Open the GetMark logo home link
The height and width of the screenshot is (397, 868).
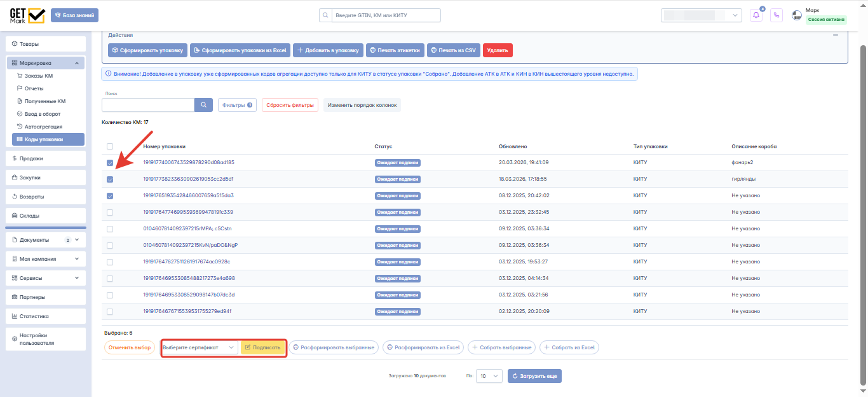(x=27, y=15)
